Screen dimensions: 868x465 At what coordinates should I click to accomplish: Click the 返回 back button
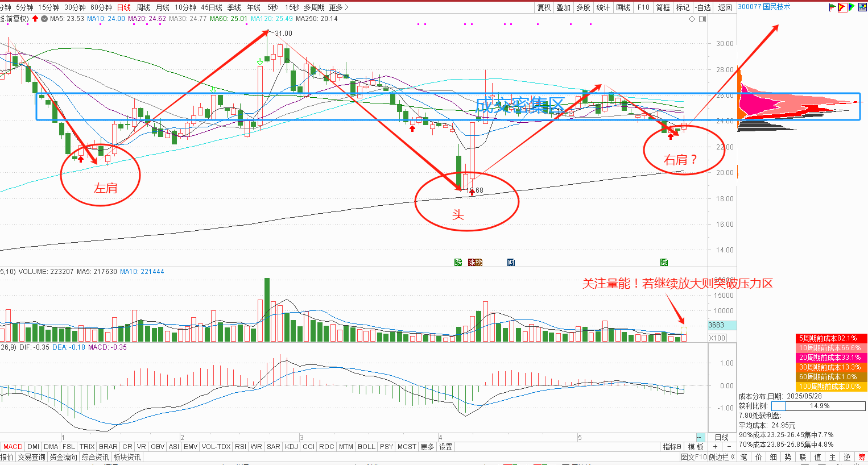click(x=725, y=7)
